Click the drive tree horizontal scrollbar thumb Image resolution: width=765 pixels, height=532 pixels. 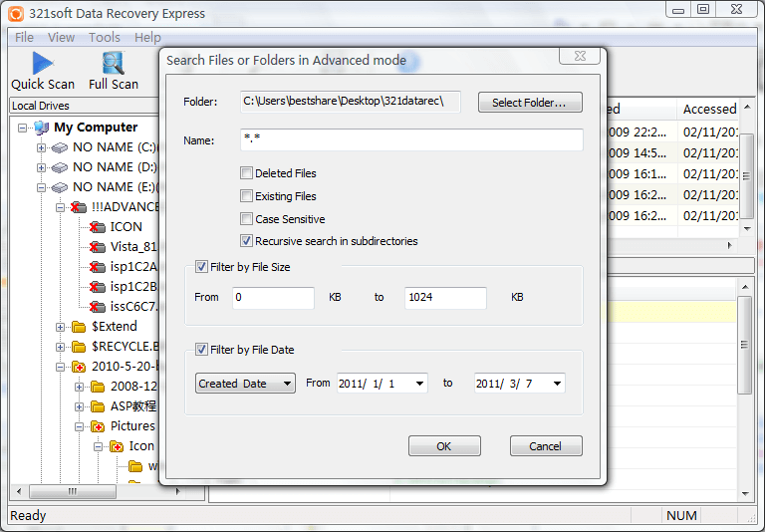(73, 491)
